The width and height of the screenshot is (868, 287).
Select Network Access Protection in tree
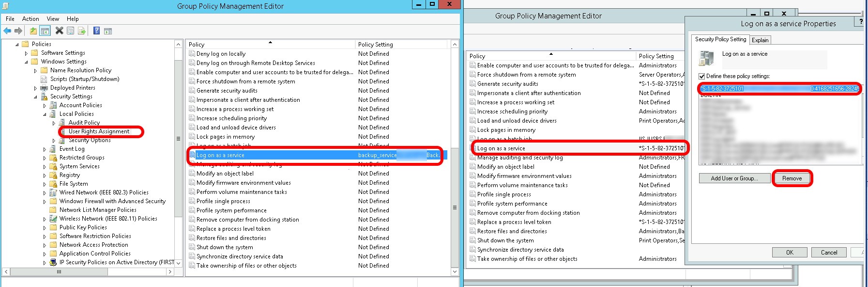(x=93, y=245)
